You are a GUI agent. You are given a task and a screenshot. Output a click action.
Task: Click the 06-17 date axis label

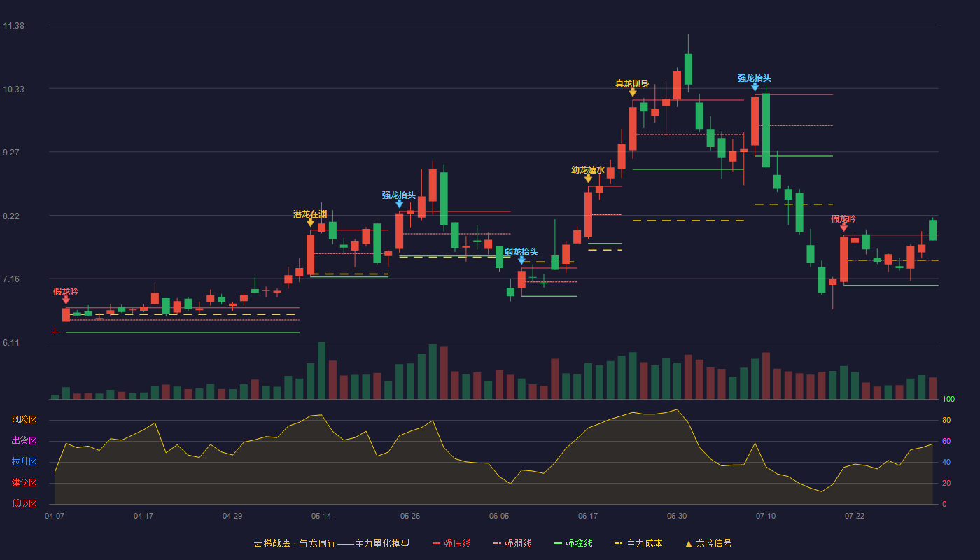[588, 516]
